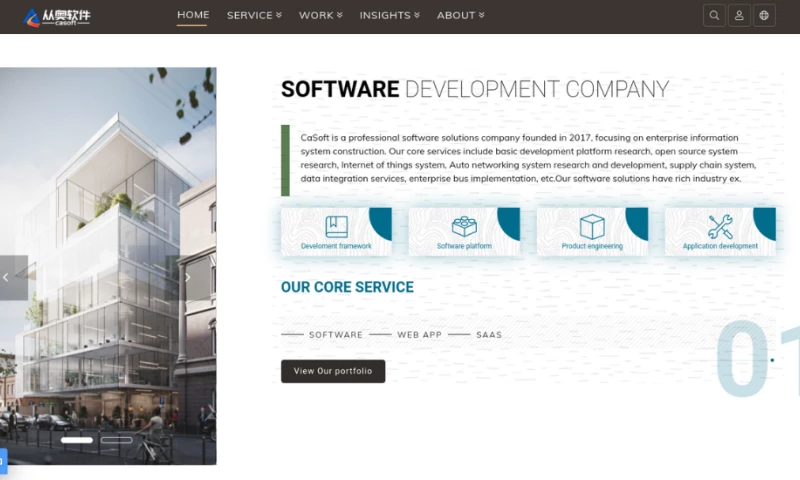Click the CaSoft description paragraph
Viewport: 800px width, 480px height.
click(528, 158)
